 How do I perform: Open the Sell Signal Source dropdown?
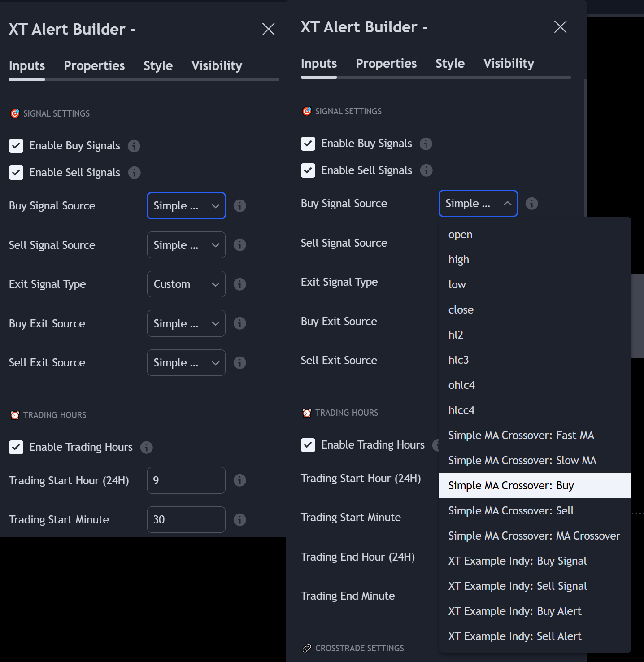pyautogui.click(x=186, y=245)
